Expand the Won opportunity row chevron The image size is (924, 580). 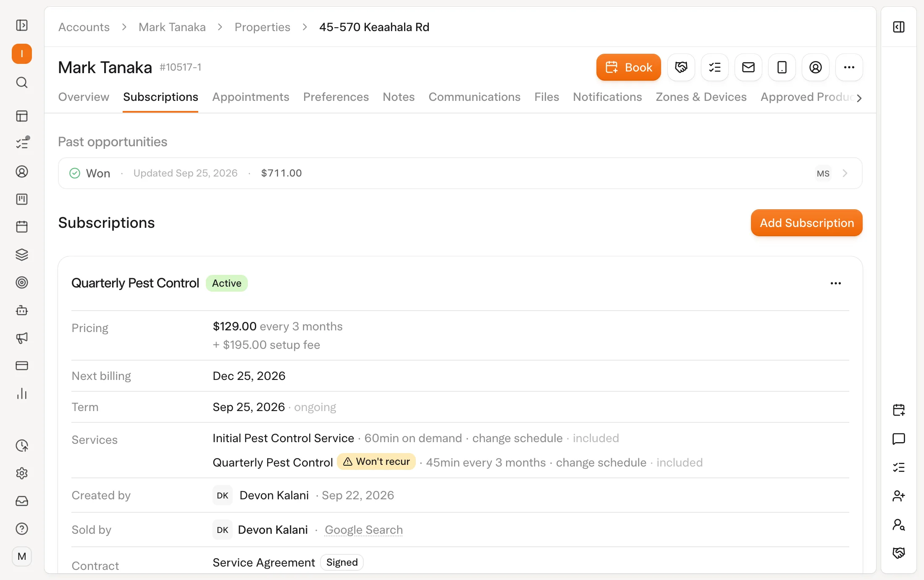click(x=845, y=173)
